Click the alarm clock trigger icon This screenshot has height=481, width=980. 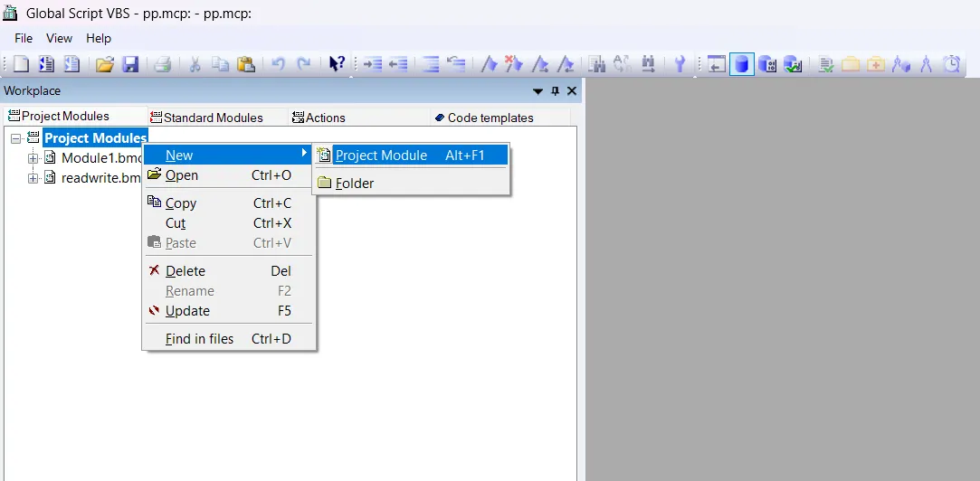[x=951, y=63]
